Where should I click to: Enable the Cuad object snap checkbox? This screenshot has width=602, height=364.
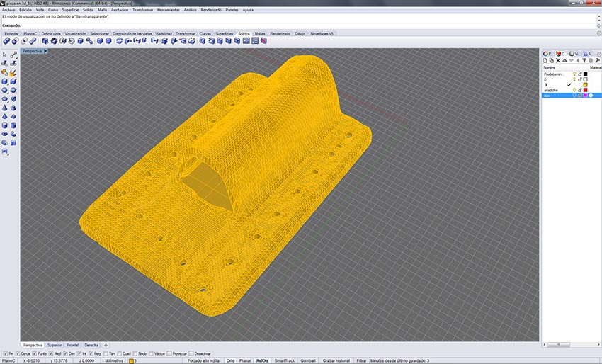[x=119, y=353]
